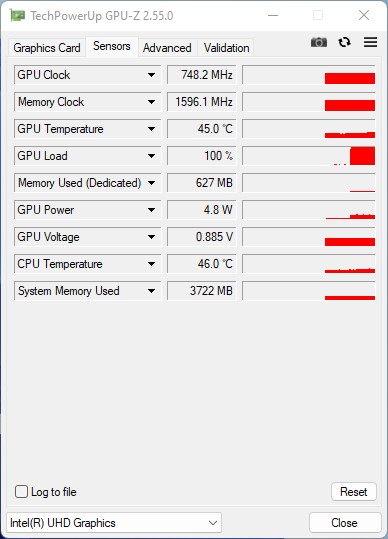Viewport: 388px width, 539px height.
Task: Click the Close button at bottom
Action: [345, 523]
